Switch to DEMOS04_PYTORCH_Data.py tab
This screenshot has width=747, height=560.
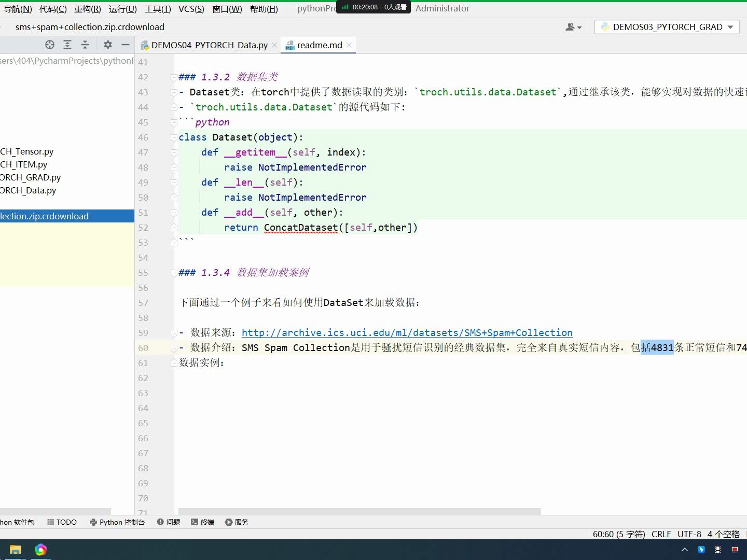[x=209, y=45]
